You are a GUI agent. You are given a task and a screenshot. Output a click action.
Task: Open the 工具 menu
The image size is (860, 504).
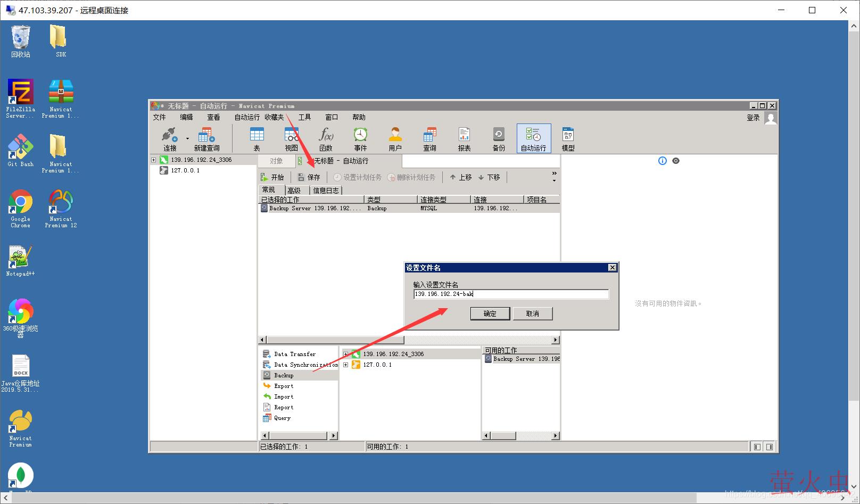(x=304, y=117)
